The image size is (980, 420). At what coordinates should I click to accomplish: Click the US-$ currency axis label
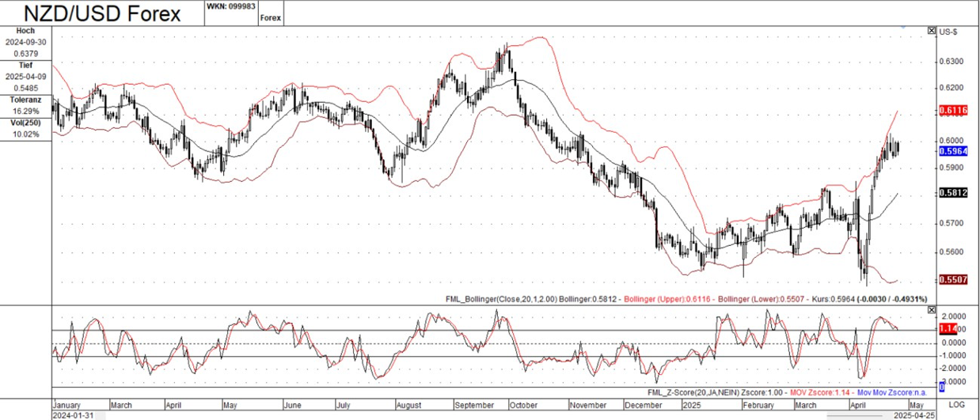pyautogui.click(x=948, y=32)
